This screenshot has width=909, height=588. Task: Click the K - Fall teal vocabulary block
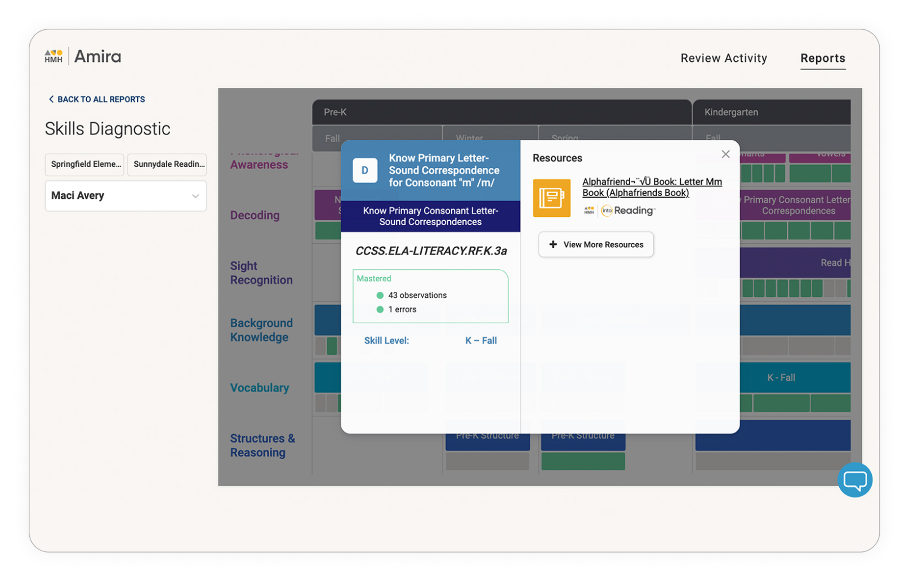point(781,377)
